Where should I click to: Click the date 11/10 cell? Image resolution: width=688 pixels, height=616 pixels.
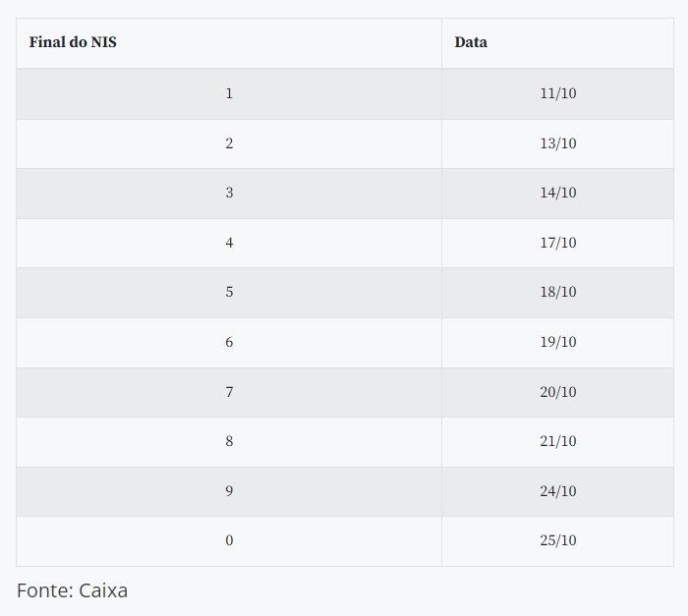pos(557,93)
